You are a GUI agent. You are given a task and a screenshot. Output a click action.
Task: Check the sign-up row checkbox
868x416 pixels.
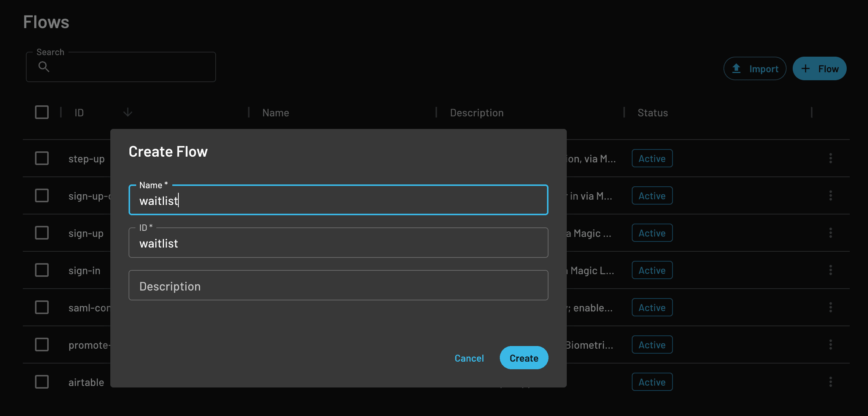tap(42, 233)
